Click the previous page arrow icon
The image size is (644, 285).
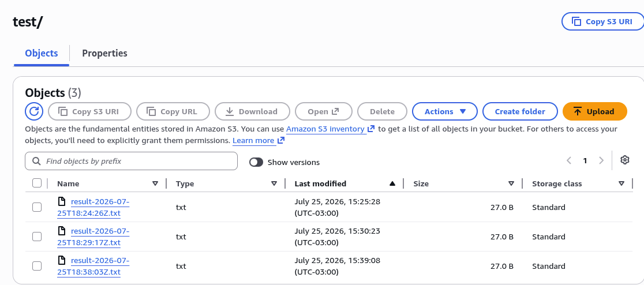[569, 160]
